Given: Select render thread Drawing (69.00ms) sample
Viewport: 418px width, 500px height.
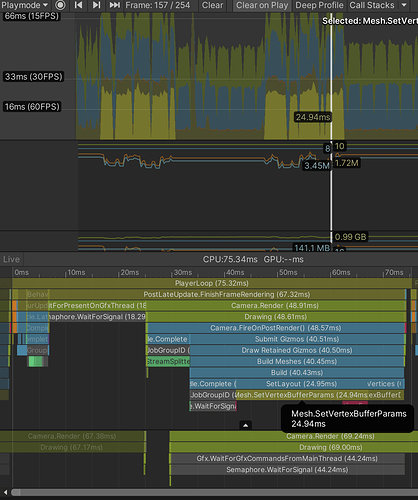Looking at the screenshot, I should coord(294,447).
